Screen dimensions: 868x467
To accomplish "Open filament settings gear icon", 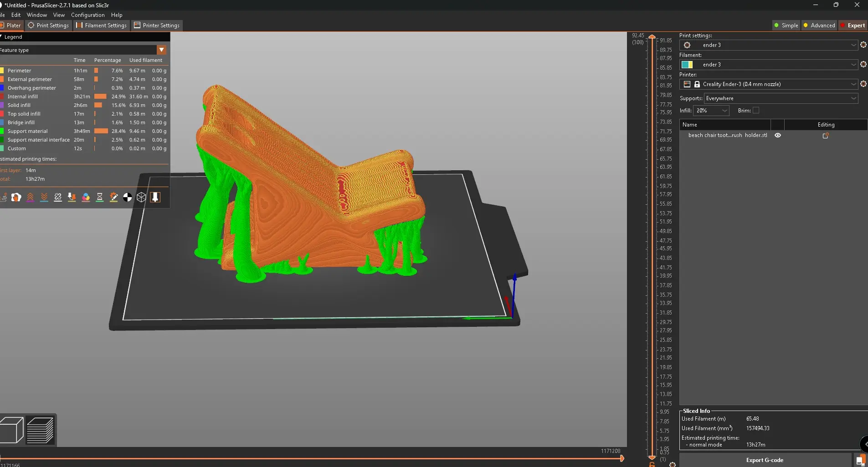I will click(863, 64).
